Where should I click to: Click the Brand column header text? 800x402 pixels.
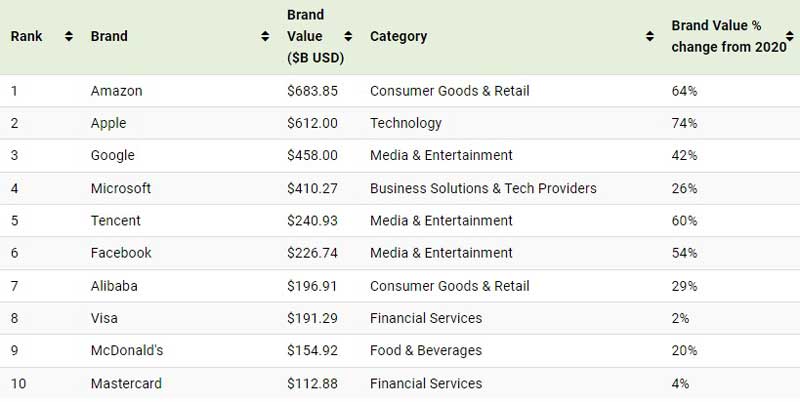(109, 36)
